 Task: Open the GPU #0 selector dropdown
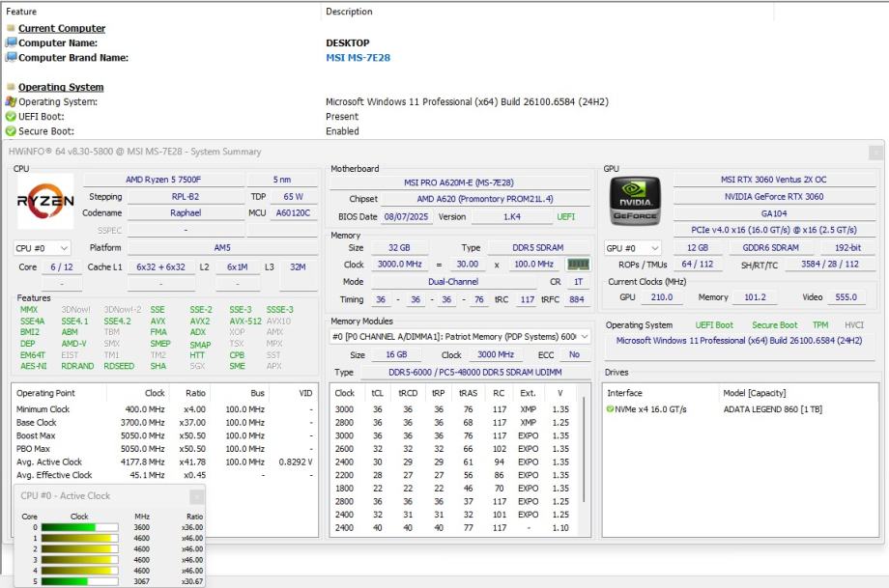[x=633, y=248]
